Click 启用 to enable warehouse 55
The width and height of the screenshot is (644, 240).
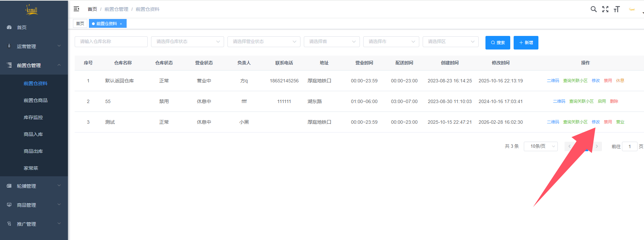coord(602,101)
